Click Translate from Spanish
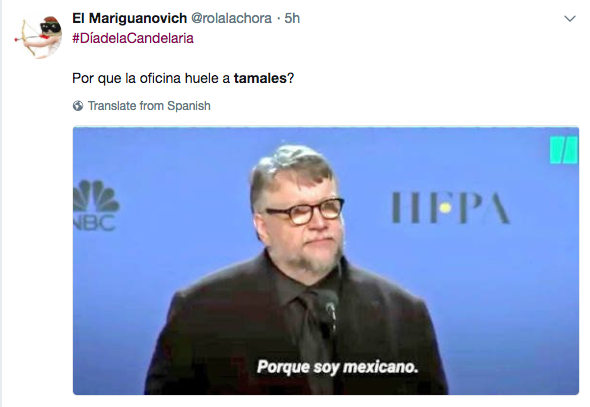 pyautogui.click(x=149, y=106)
